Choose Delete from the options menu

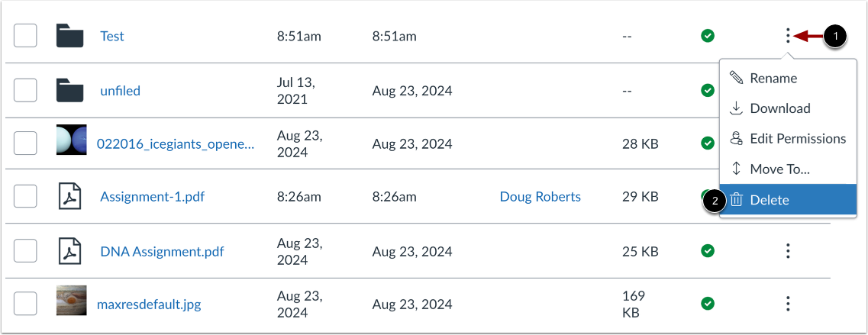coord(770,200)
